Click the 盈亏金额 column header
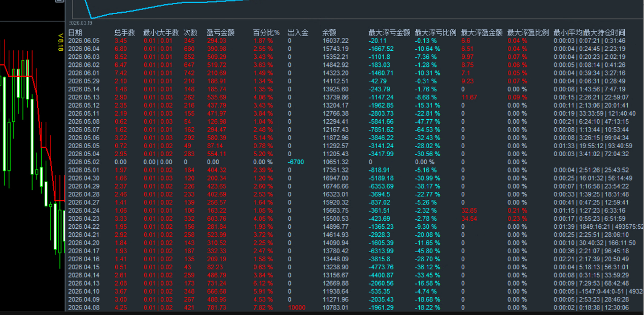Screen dimensions: 644x315 pyautogui.click(x=221, y=32)
